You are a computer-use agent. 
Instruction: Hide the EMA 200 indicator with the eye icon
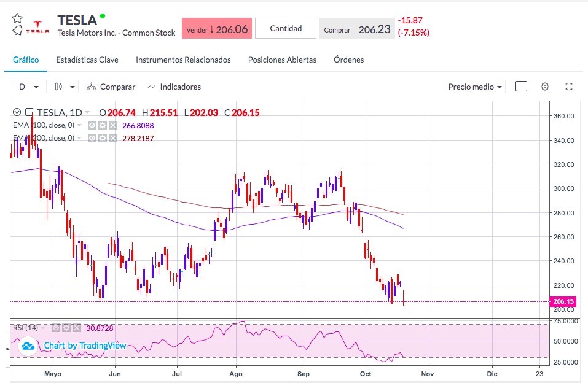(92, 138)
